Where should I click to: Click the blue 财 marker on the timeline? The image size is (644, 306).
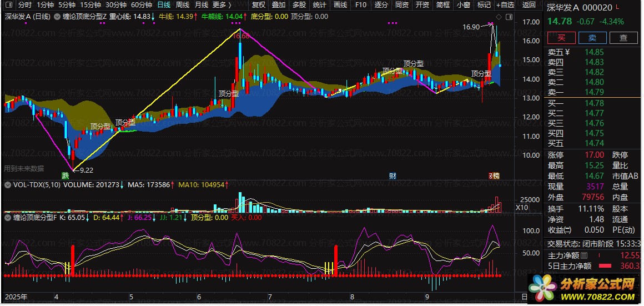point(393,176)
